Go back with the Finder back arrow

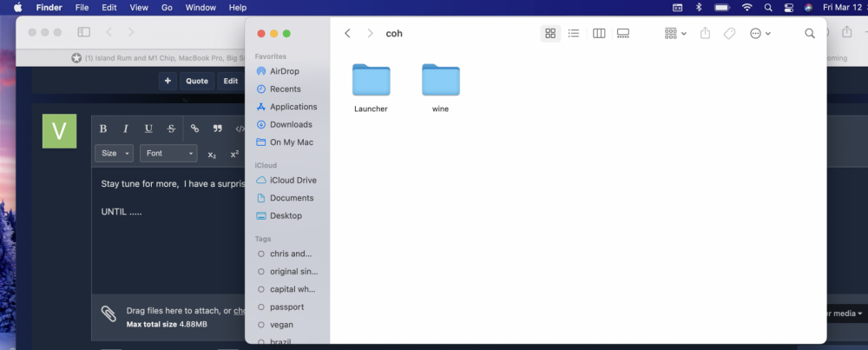347,33
